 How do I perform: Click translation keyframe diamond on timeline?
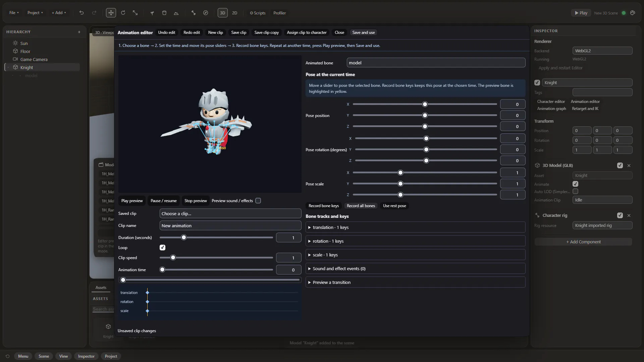pyautogui.click(x=147, y=293)
